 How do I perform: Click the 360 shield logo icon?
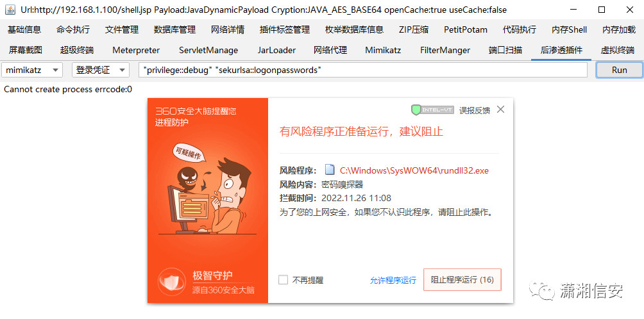[x=170, y=281]
